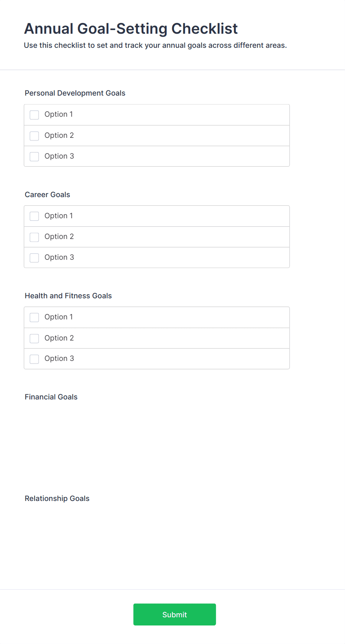Click Option 2 label text in Personal Development Goals
The image size is (345, 644).
coord(59,135)
